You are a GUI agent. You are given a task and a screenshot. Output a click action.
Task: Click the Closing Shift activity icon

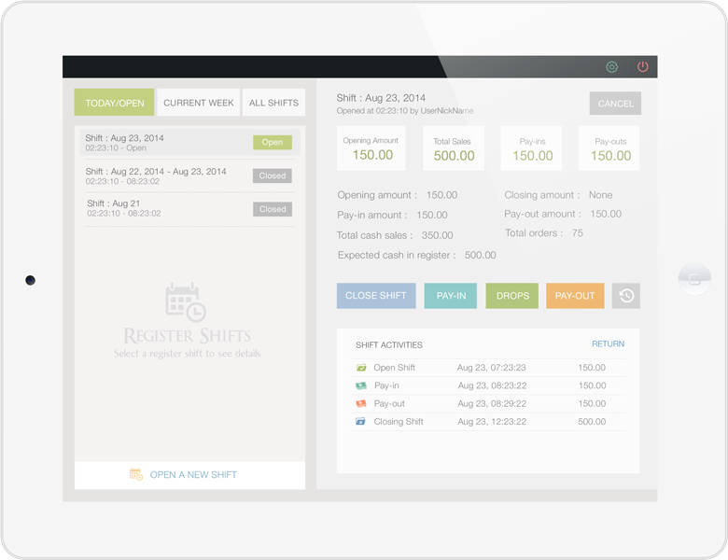361,422
